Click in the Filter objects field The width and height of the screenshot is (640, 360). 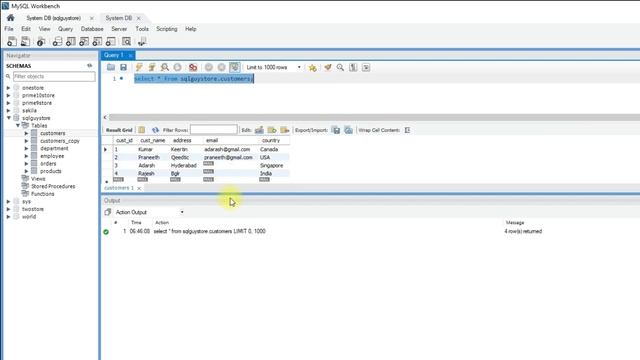click(x=54, y=76)
